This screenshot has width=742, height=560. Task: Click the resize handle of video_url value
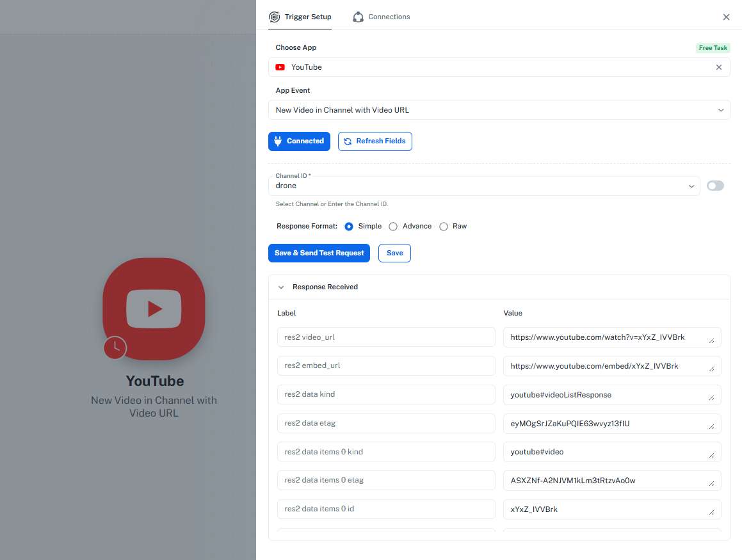711,341
